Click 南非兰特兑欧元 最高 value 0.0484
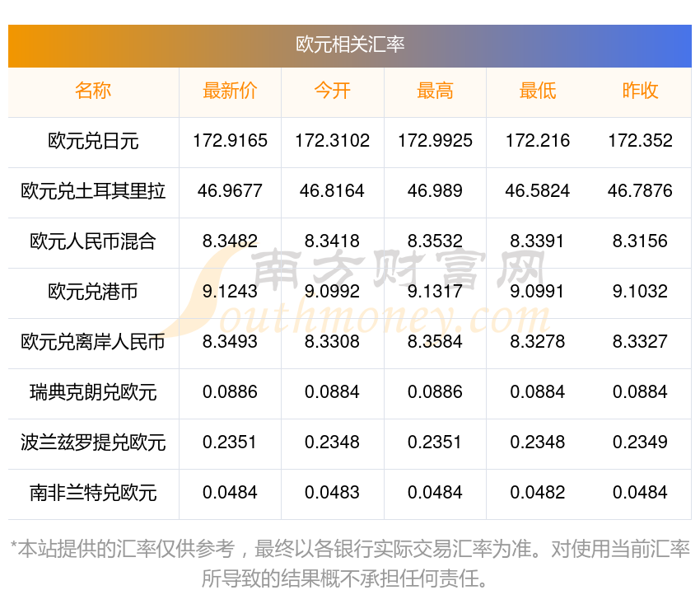Image resolution: width=700 pixels, height=604 pixels. [x=435, y=493]
